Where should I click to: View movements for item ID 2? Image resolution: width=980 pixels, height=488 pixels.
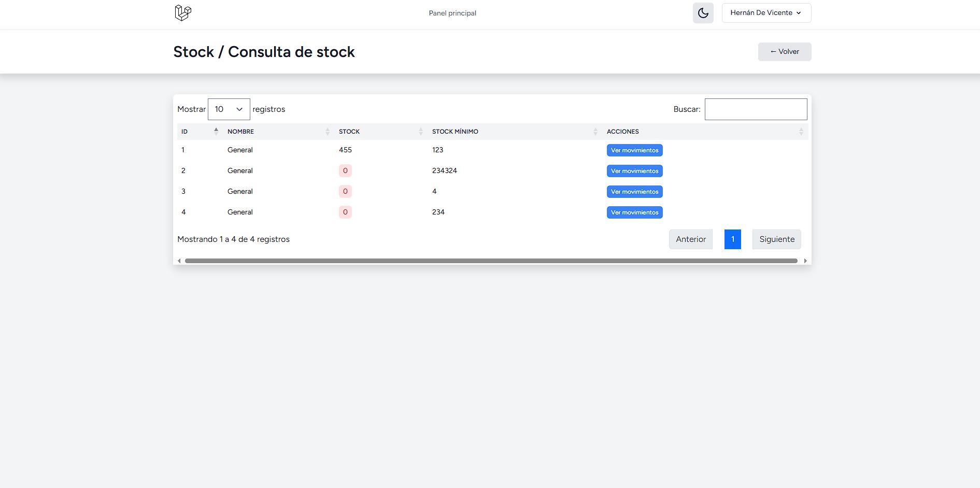pyautogui.click(x=634, y=171)
